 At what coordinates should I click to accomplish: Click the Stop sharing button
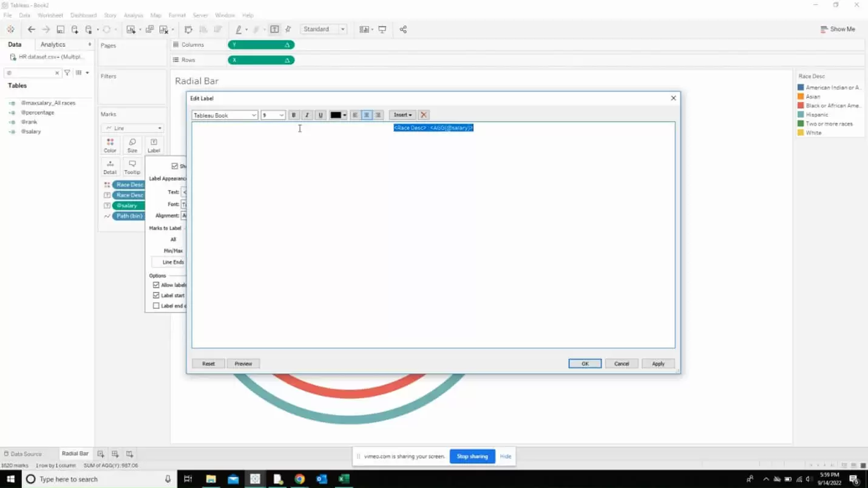click(x=472, y=456)
